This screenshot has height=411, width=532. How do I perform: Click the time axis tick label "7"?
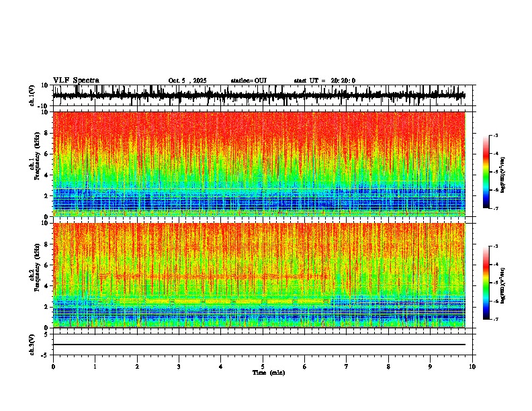click(x=347, y=367)
